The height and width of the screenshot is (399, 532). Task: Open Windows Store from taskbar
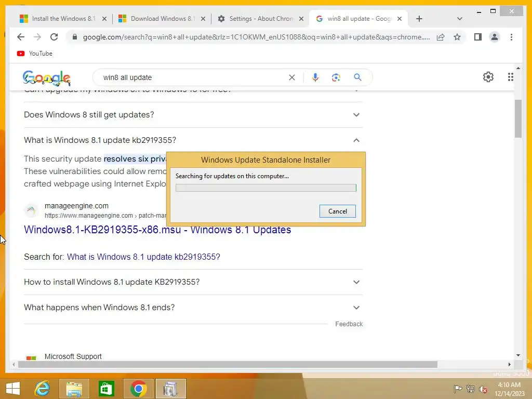point(106,389)
